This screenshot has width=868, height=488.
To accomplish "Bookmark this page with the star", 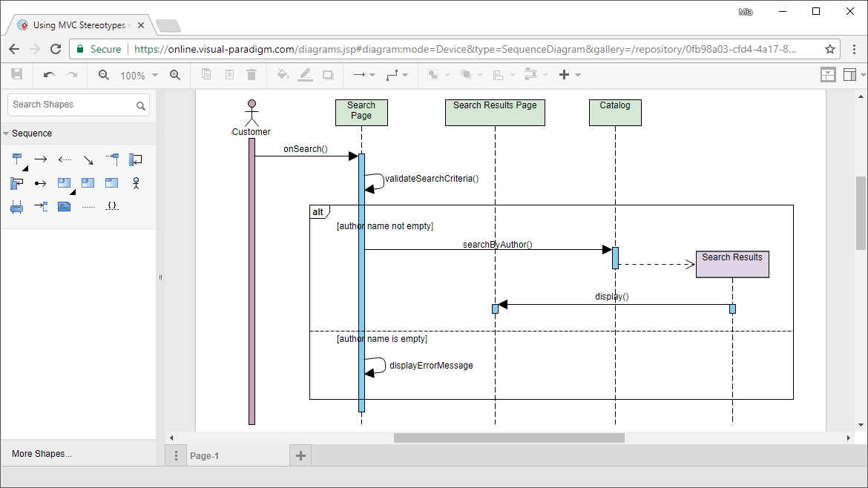I will tap(830, 49).
